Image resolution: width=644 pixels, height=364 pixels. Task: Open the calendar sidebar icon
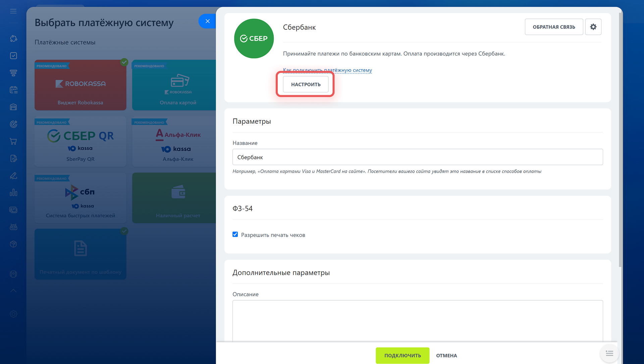coord(13,90)
